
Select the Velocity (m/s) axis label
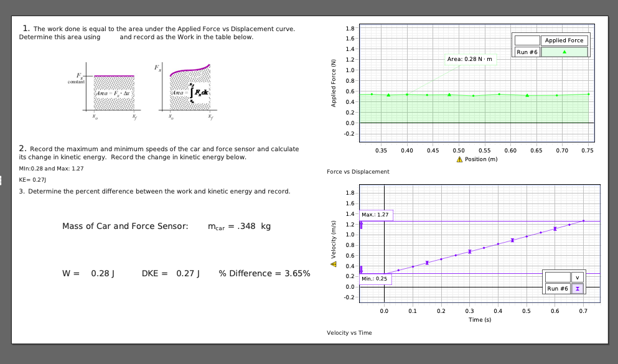pyautogui.click(x=334, y=239)
